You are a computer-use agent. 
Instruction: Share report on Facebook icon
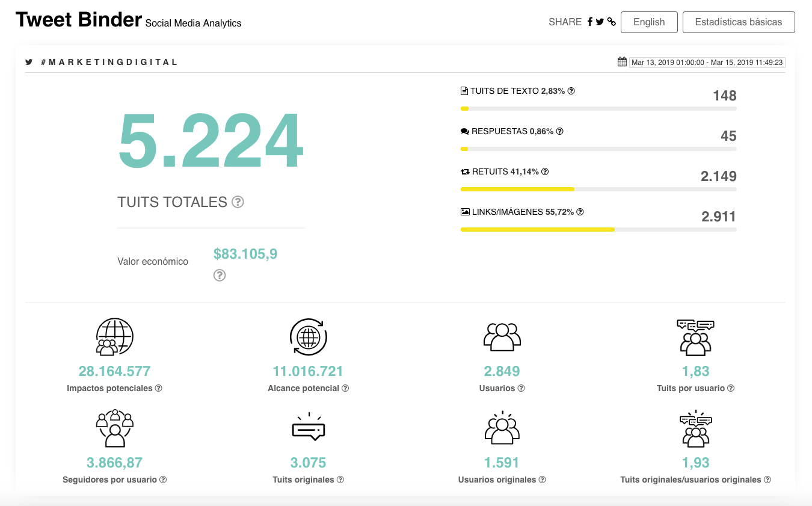(x=590, y=22)
